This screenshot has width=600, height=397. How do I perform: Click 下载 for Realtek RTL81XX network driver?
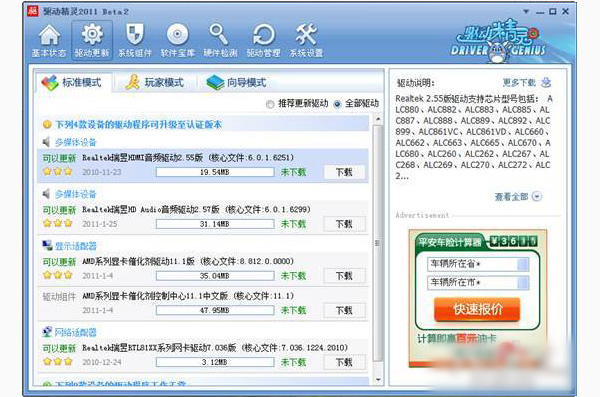344,362
